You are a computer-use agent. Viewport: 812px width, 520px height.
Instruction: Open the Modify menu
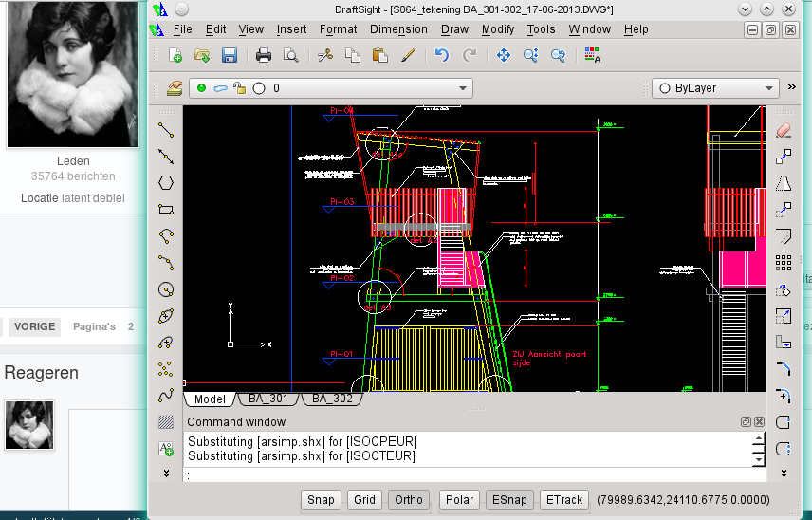pos(498,29)
